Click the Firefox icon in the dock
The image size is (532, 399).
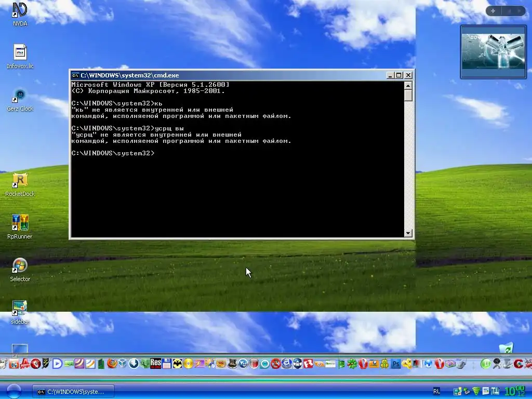click(x=112, y=364)
